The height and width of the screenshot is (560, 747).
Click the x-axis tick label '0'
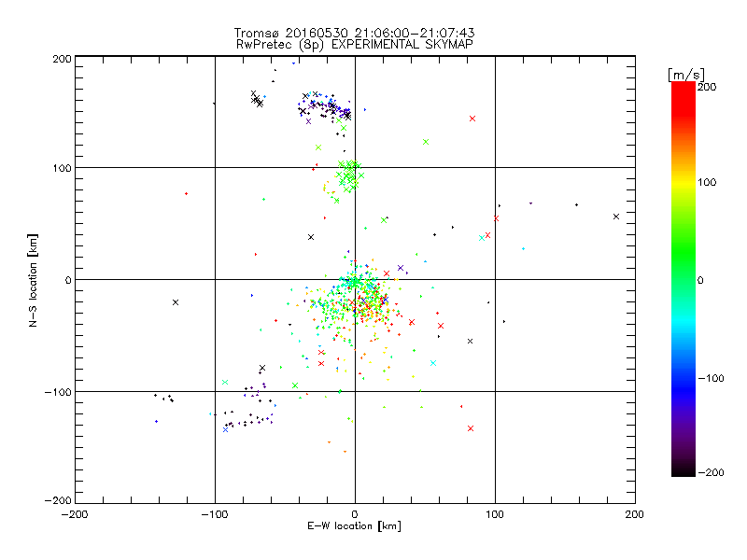pyautogui.click(x=355, y=515)
